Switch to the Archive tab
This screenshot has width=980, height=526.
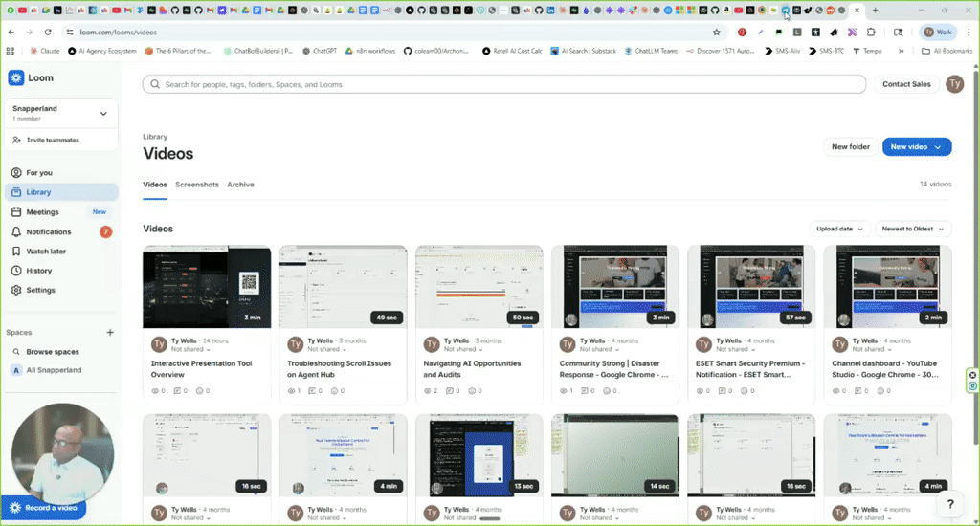coord(240,185)
